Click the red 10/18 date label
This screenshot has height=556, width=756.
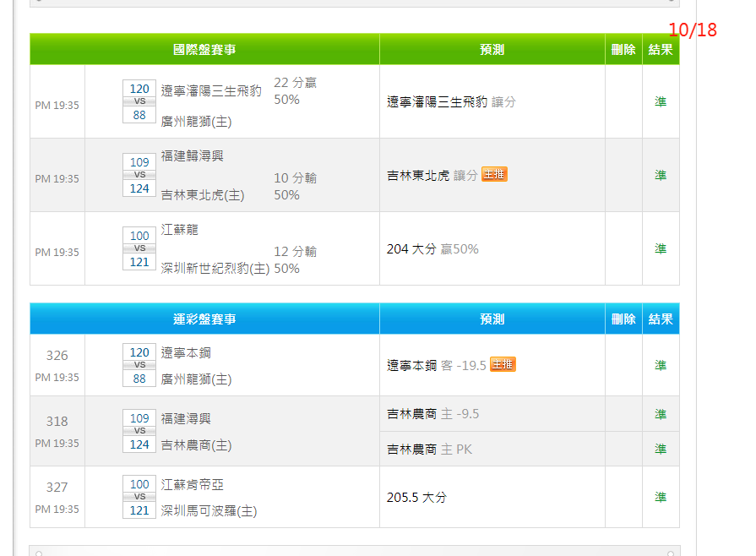tap(692, 30)
